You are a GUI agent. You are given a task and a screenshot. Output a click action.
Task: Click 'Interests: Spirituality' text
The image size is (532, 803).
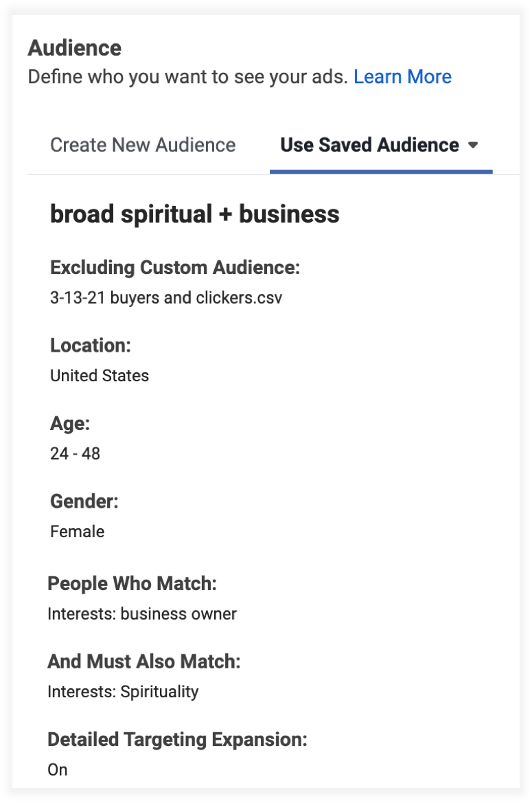123,692
